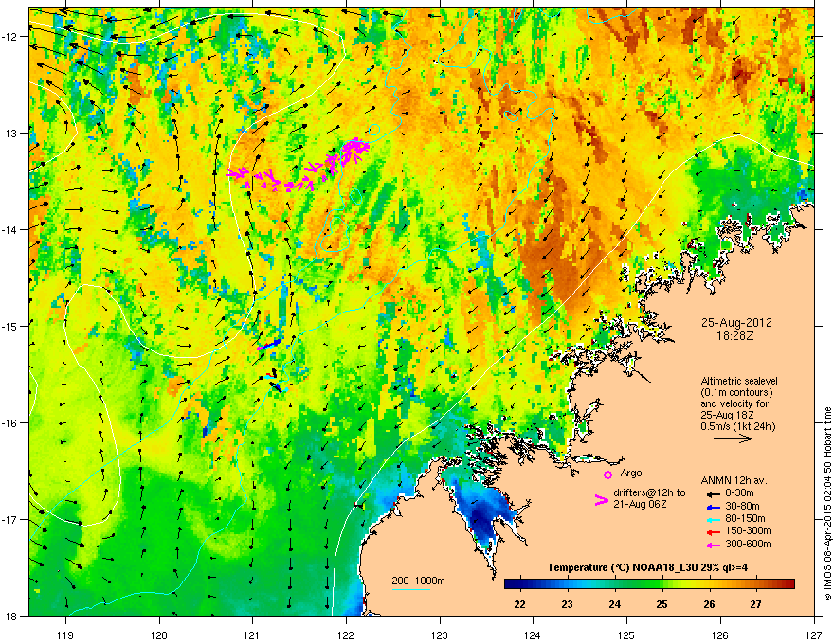This screenshot has height=644, width=834.
Task: Click the cyan isobath sample line under 200 1000m
Action: [x=411, y=589]
